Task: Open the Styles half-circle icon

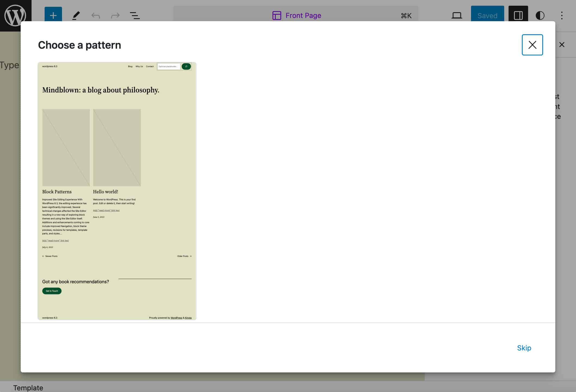Action: tap(540, 15)
